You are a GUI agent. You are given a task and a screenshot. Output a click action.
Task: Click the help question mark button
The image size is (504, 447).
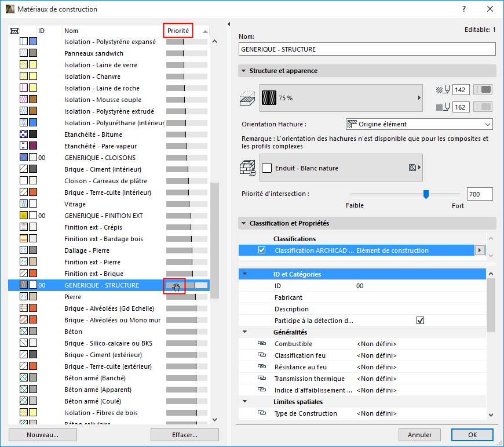[x=464, y=9]
